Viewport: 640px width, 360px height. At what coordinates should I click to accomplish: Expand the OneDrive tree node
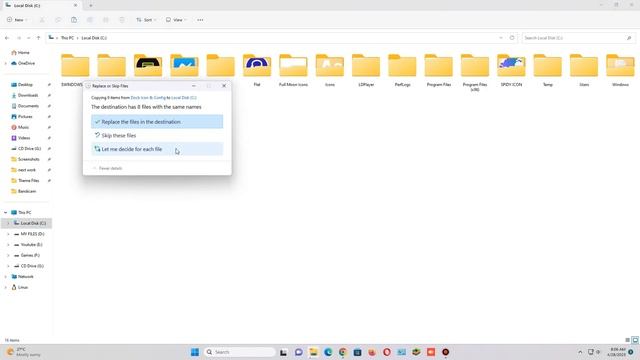pyautogui.click(x=6, y=63)
